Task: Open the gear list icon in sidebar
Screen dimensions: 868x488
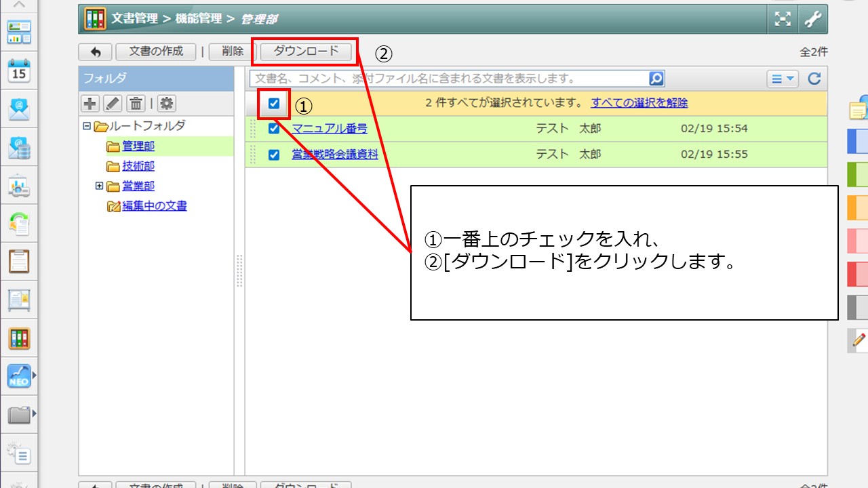Action: pyautogui.click(x=19, y=453)
